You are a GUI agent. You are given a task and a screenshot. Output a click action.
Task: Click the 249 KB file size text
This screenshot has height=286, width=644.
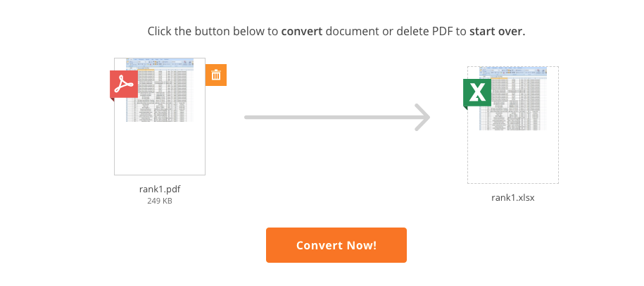pos(160,201)
